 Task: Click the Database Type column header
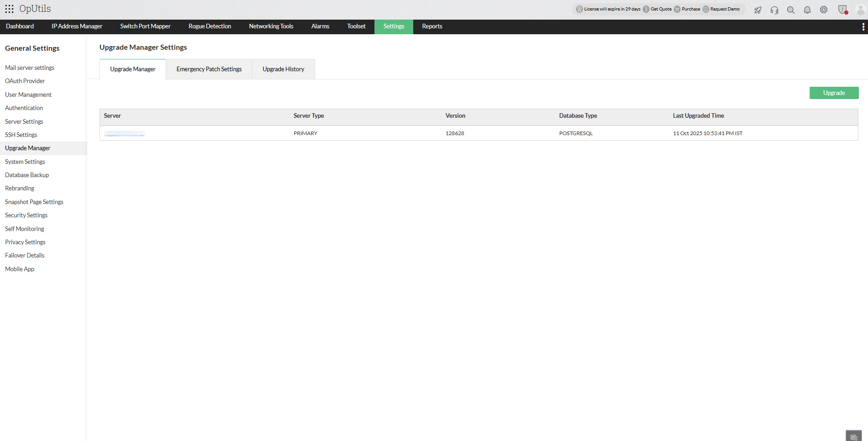[x=578, y=116]
